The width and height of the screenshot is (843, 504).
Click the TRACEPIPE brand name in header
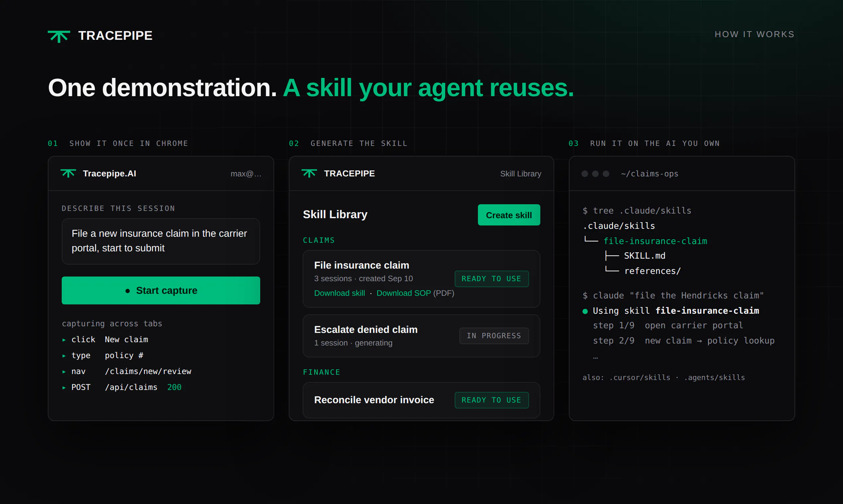[x=115, y=36]
